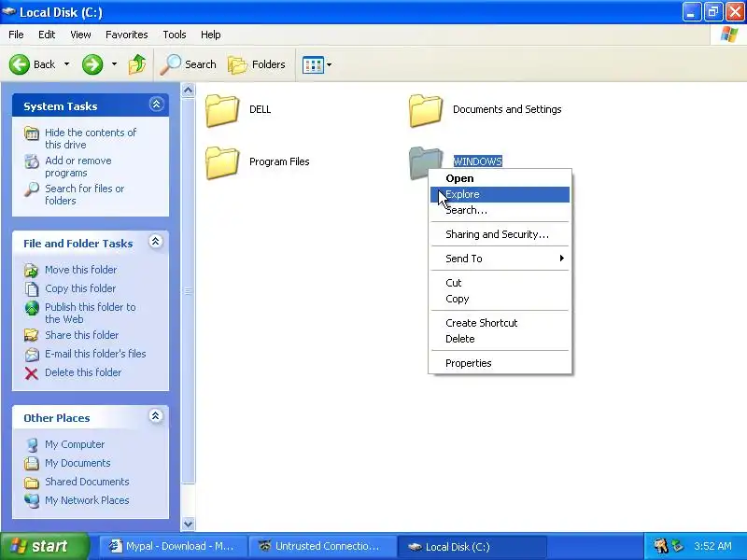The height and width of the screenshot is (560, 747).
Task: Click Add or remove programs link
Action: [78, 167]
